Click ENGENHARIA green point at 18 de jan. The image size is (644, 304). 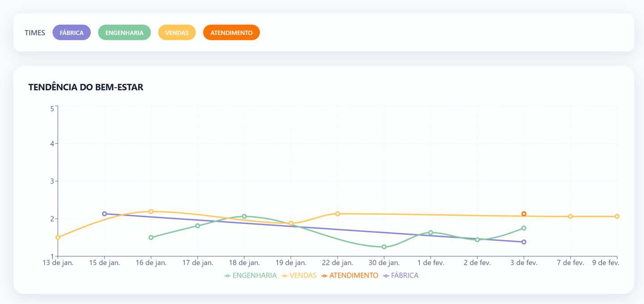pos(244,217)
